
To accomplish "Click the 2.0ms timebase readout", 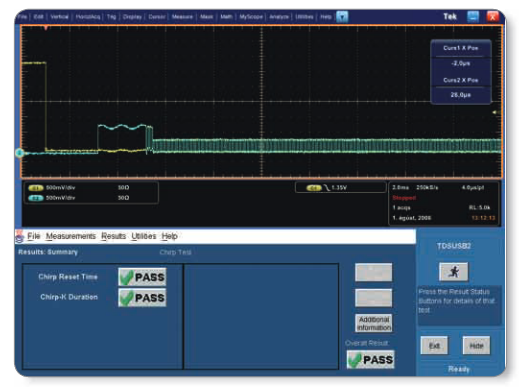I will click(400, 188).
